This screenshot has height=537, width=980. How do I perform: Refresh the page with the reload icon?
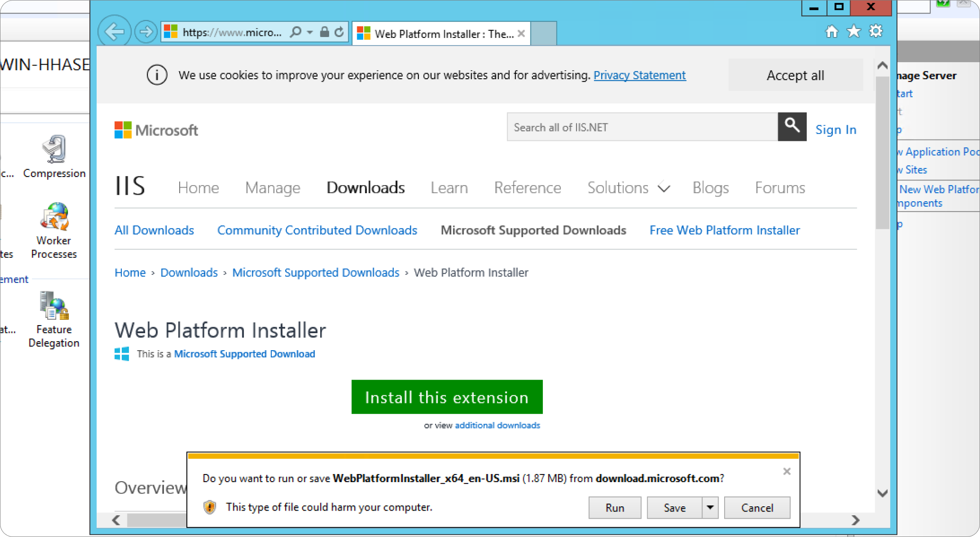pyautogui.click(x=339, y=32)
